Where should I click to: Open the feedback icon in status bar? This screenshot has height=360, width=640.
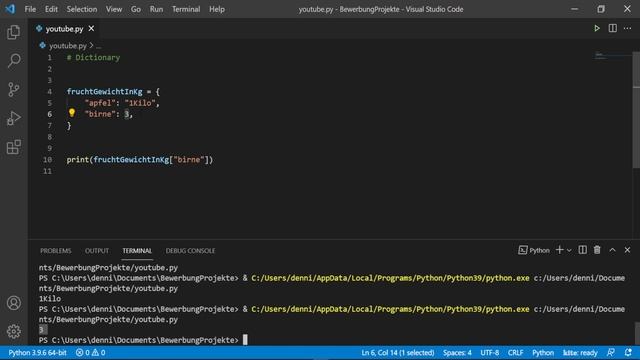click(611, 353)
